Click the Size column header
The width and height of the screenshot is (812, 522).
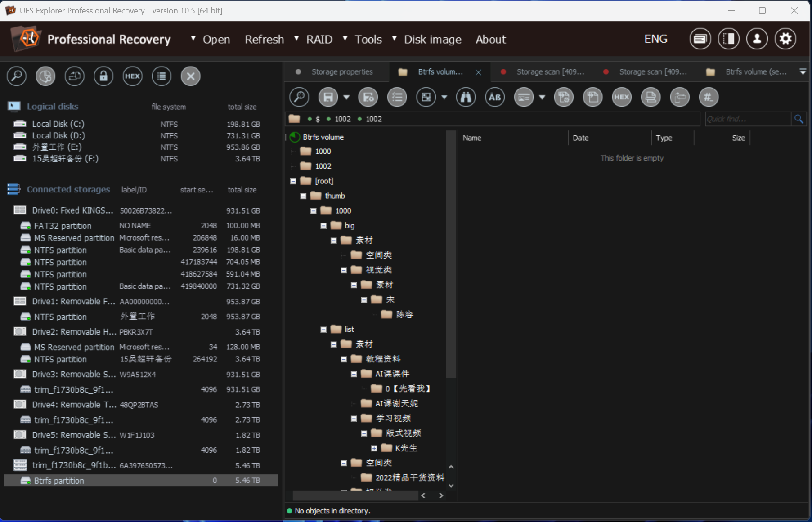738,138
